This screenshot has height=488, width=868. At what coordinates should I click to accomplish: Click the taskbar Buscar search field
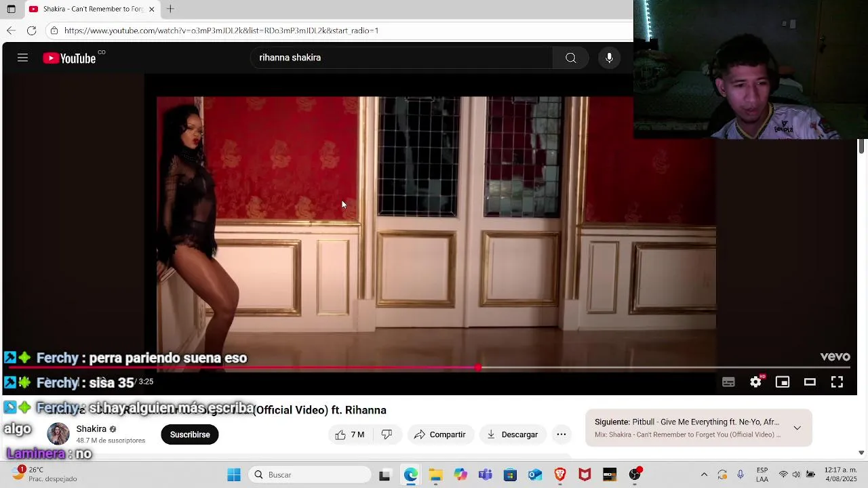click(310, 475)
